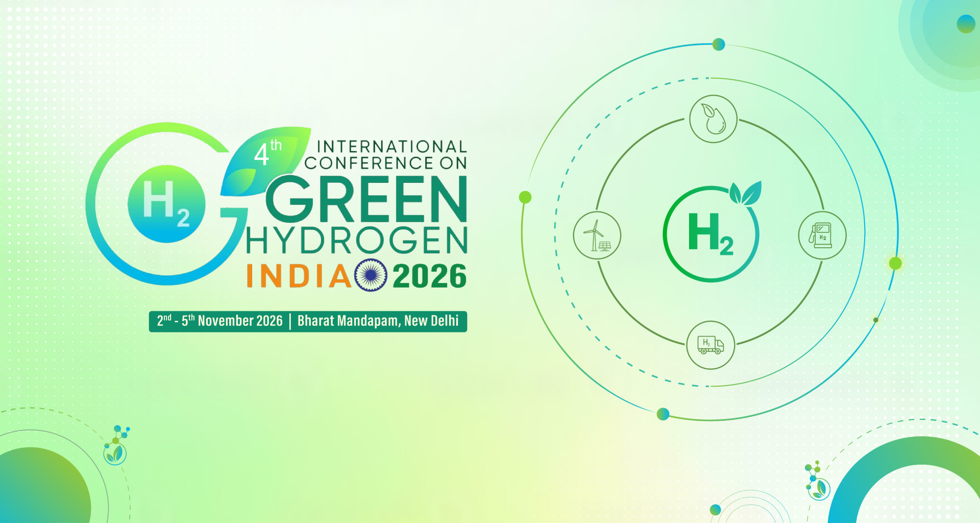Click the International Conference On text

pyautogui.click(x=386, y=155)
